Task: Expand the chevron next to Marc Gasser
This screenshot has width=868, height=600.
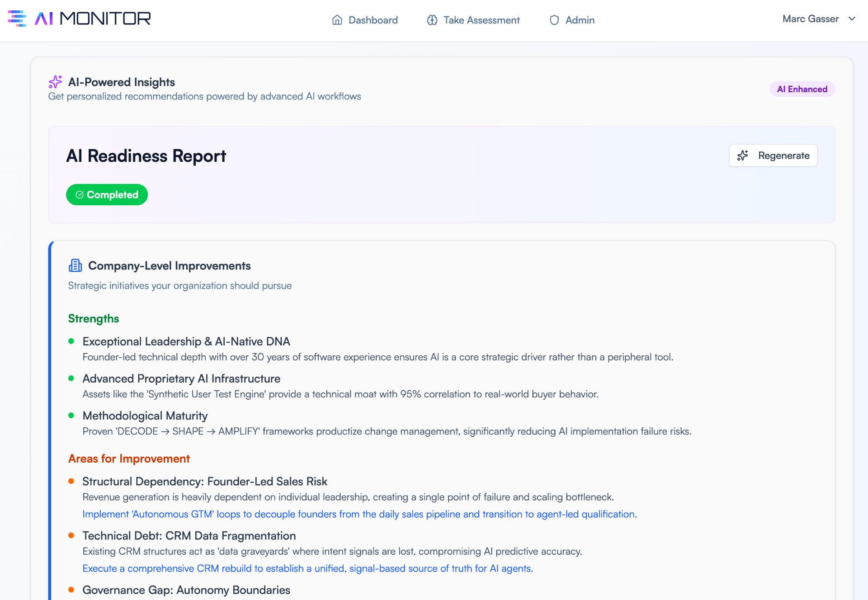Action: [x=852, y=19]
